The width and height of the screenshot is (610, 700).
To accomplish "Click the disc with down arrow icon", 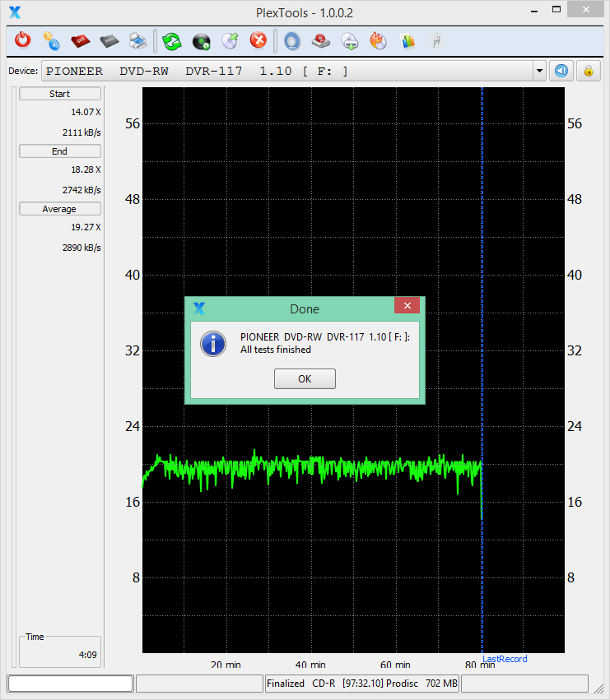I will coord(350,41).
